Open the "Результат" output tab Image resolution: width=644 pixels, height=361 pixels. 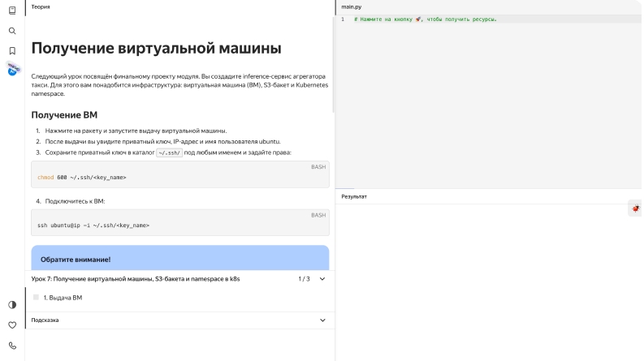click(x=354, y=196)
